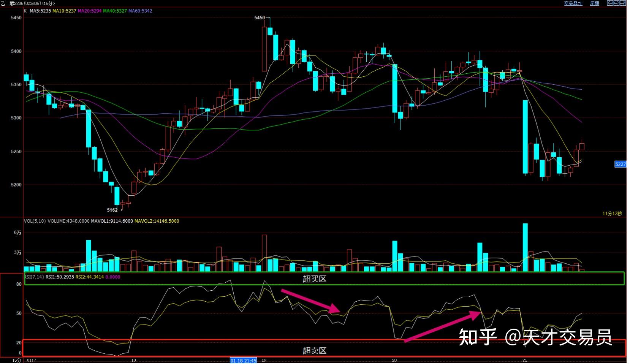Click the 5300 price axis label
The width and height of the screenshot is (630, 364).
(16, 118)
